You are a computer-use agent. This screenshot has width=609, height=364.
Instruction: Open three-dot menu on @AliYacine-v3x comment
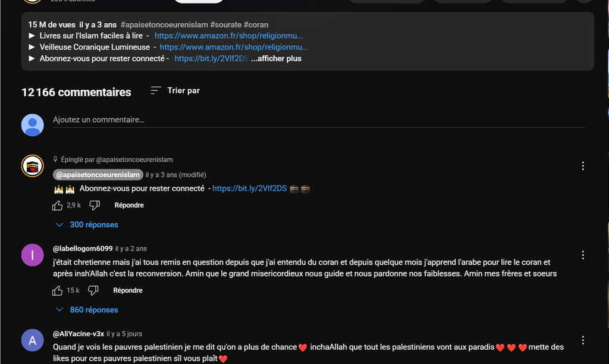click(583, 340)
